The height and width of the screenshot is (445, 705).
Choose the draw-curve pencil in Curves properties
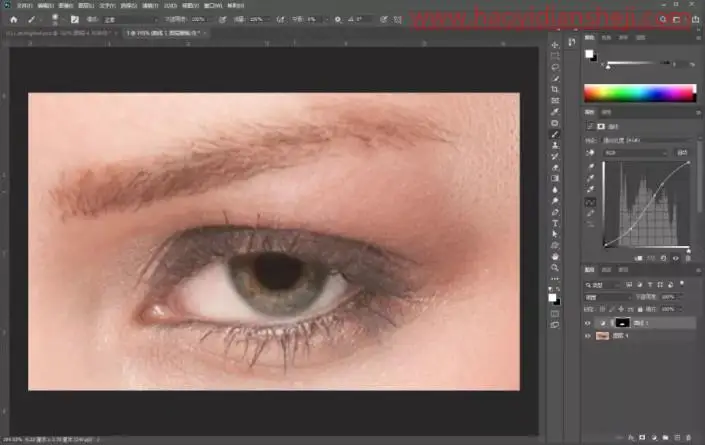[591, 213]
